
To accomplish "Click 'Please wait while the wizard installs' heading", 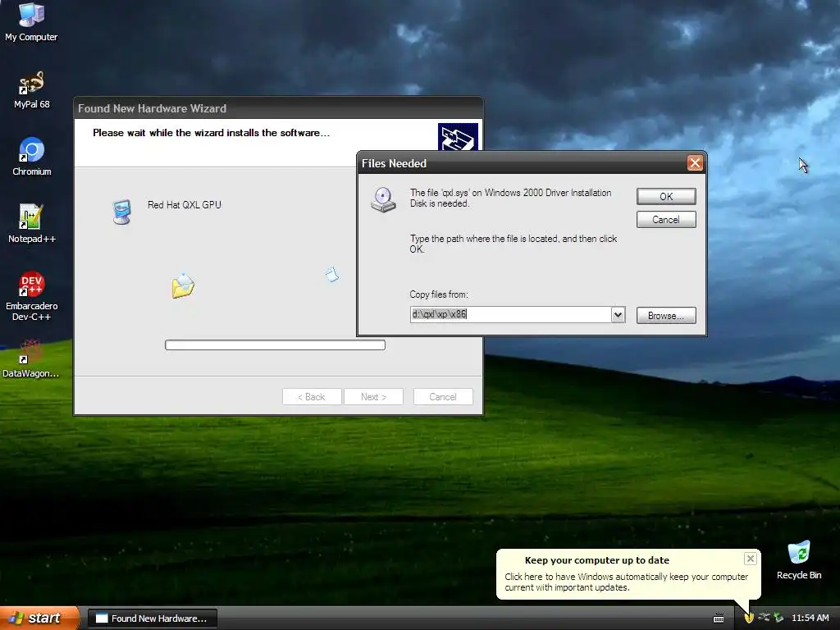I will (211, 133).
